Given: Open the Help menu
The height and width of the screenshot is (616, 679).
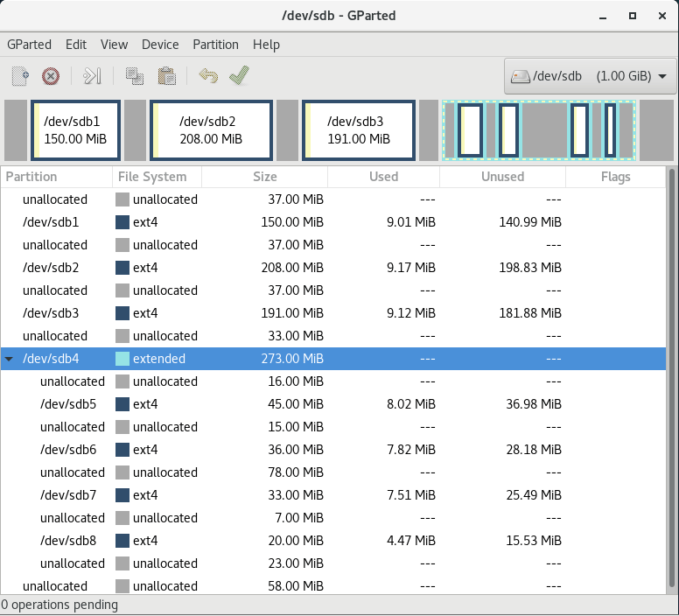Looking at the screenshot, I should [266, 45].
